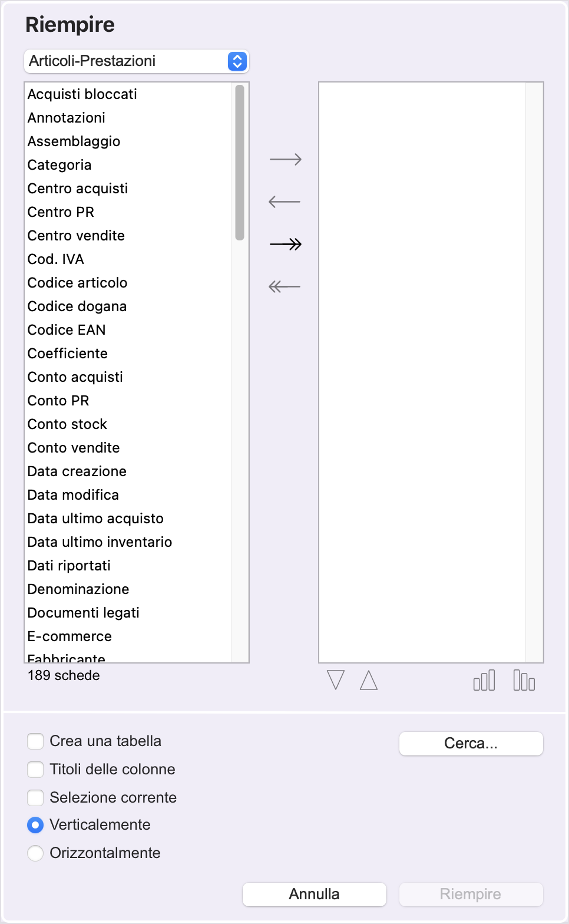This screenshot has height=924, width=569.
Task: Click the single left arrow to remove field
Action: (x=284, y=202)
